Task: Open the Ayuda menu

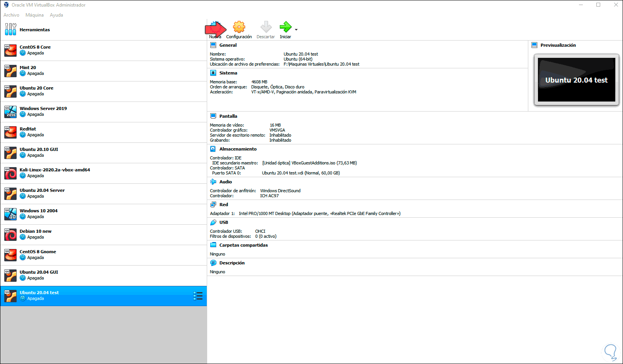Action: (56, 15)
